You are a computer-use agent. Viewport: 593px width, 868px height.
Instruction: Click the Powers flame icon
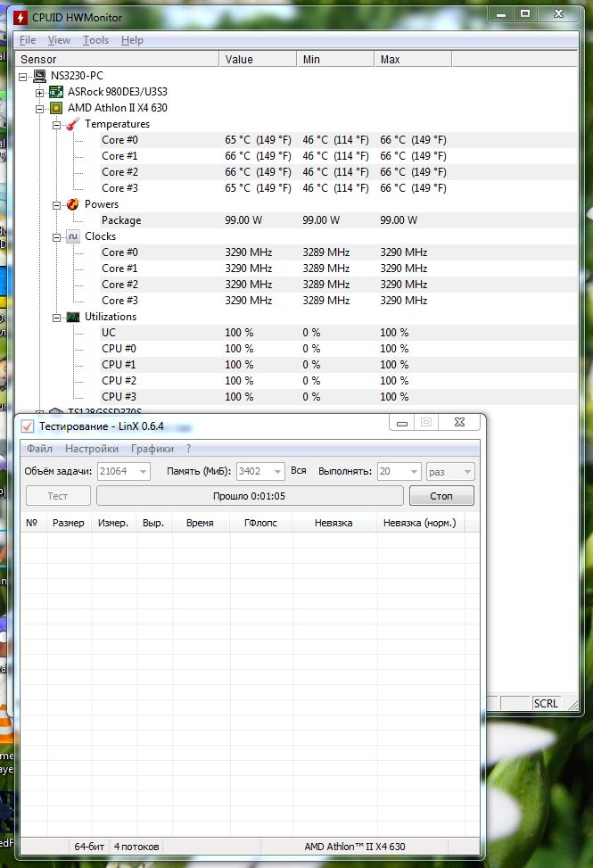click(x=73, y=204)
